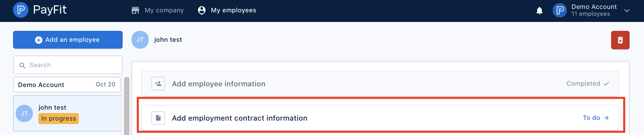
Task: Open the My company menu
Action: (x=158, y=10)
